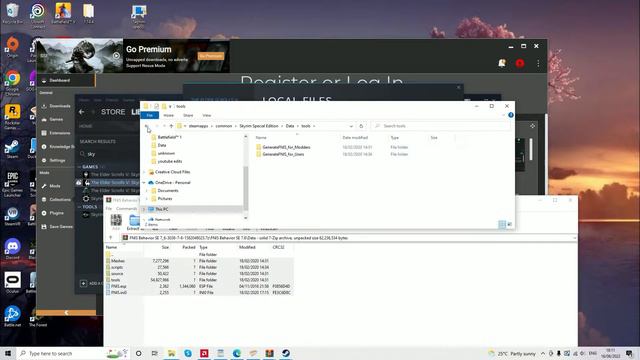The image size is (640, 360).
Task: Collapse OneDrive - Personal tree node
Action: click(144, 183)
